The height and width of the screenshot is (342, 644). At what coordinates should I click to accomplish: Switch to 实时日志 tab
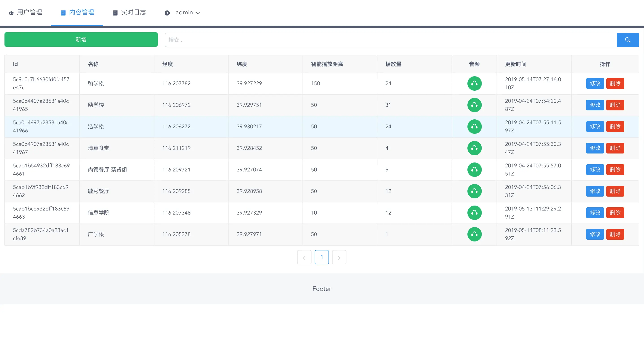click(x=129, y=13)
